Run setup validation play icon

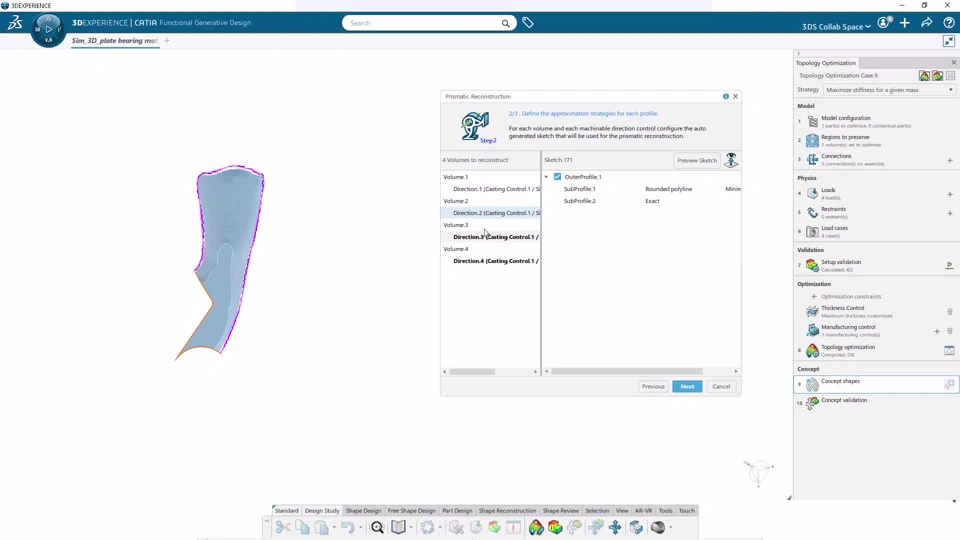(x=950, y=265)
